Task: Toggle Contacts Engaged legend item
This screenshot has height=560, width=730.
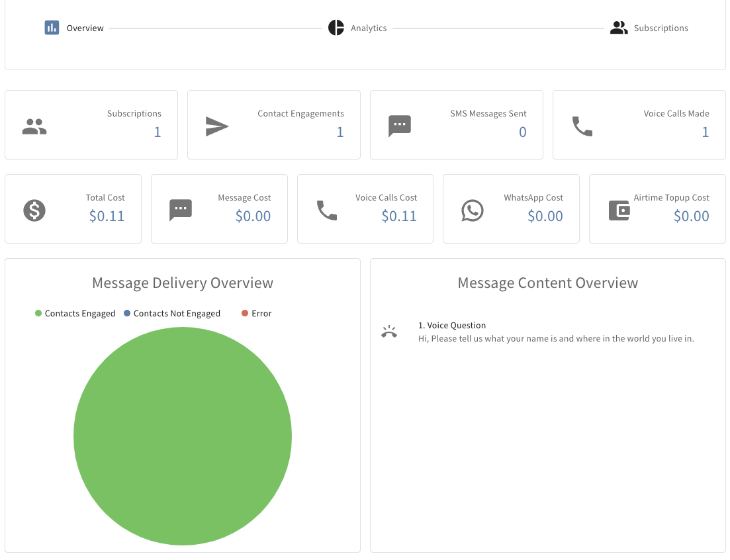Action: coord(75,314)
